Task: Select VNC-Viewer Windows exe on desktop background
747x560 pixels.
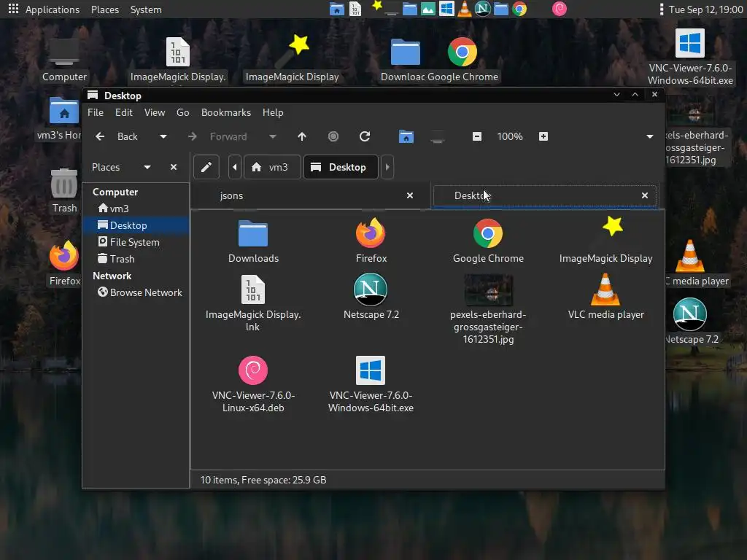Action: point(690,44)
